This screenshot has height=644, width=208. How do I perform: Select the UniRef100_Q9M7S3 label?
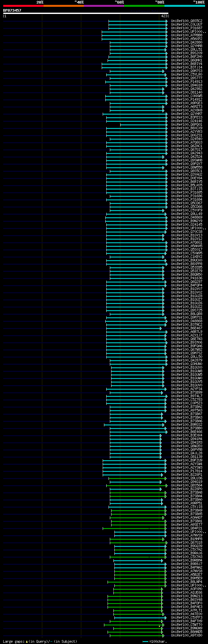(x=187, y=71)
